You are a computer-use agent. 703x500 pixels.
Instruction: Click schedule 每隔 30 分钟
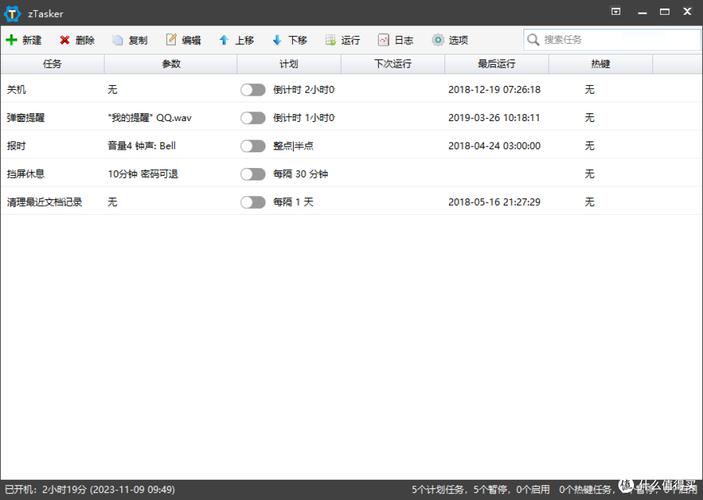300,174
